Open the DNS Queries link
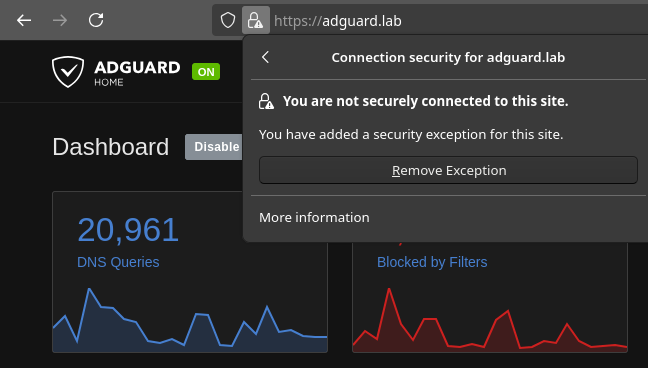Viewport: 648px width, 368px height. (x=118, y=262)
